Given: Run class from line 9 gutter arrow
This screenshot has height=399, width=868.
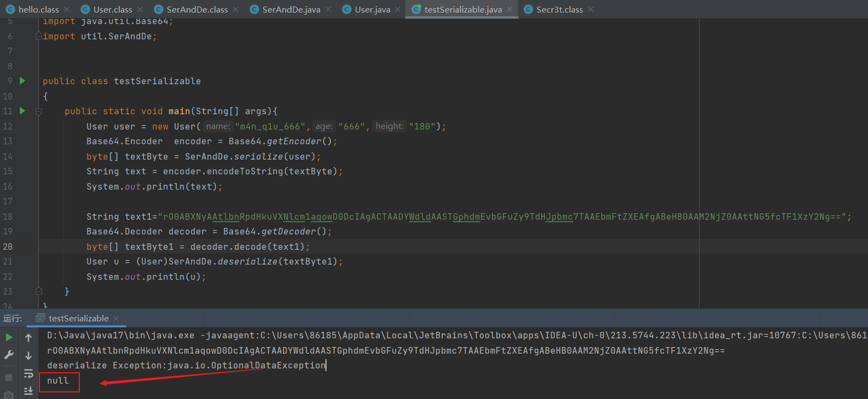Looking at the screenshot, I should tap(22, 81).
